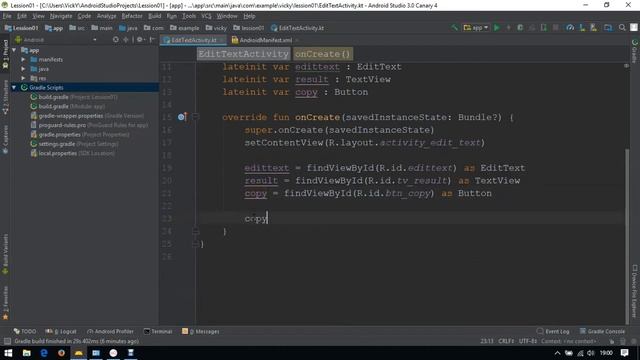Expand the res folder

click(23, 78)
